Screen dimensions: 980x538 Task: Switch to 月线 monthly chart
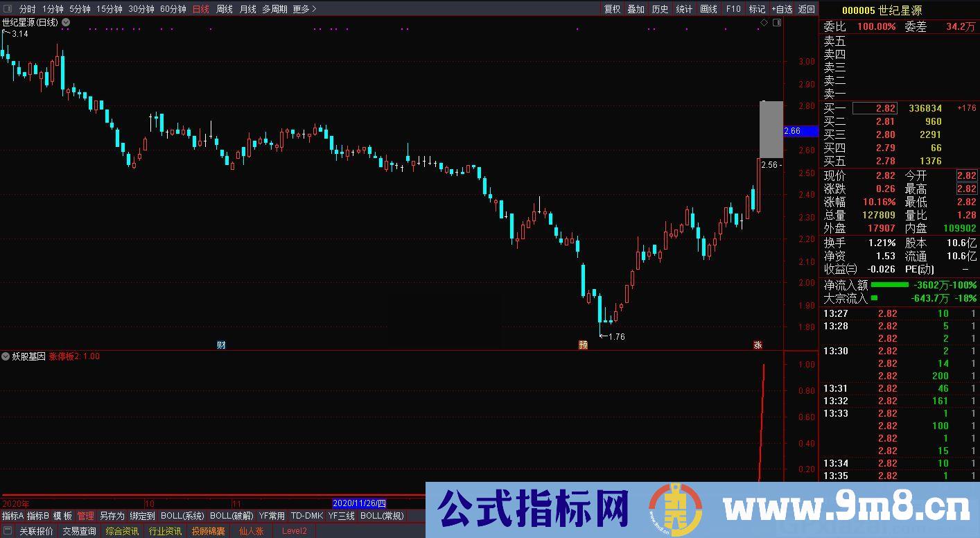pyautogui.click(x=247, y=9)
